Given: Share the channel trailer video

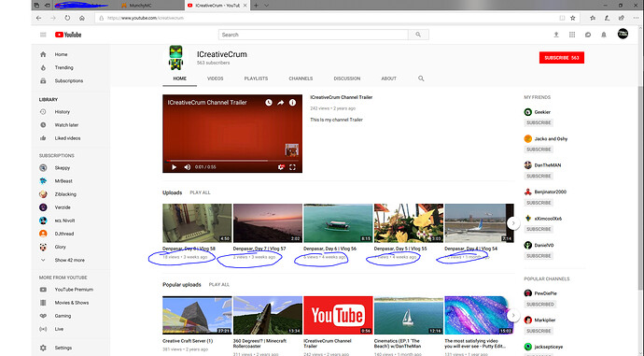Looking at the screenshot, I should pos(281,103).
